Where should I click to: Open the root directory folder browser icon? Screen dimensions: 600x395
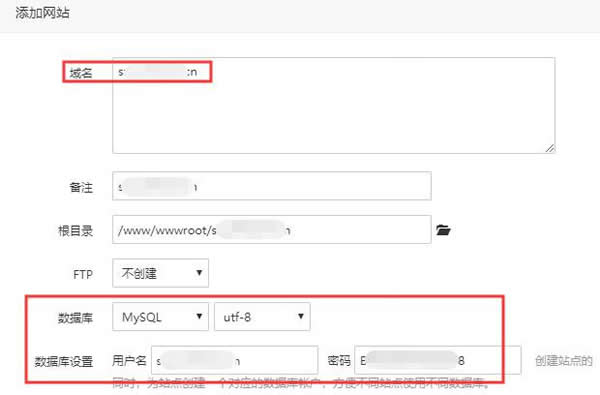click(x=443, y=230)
